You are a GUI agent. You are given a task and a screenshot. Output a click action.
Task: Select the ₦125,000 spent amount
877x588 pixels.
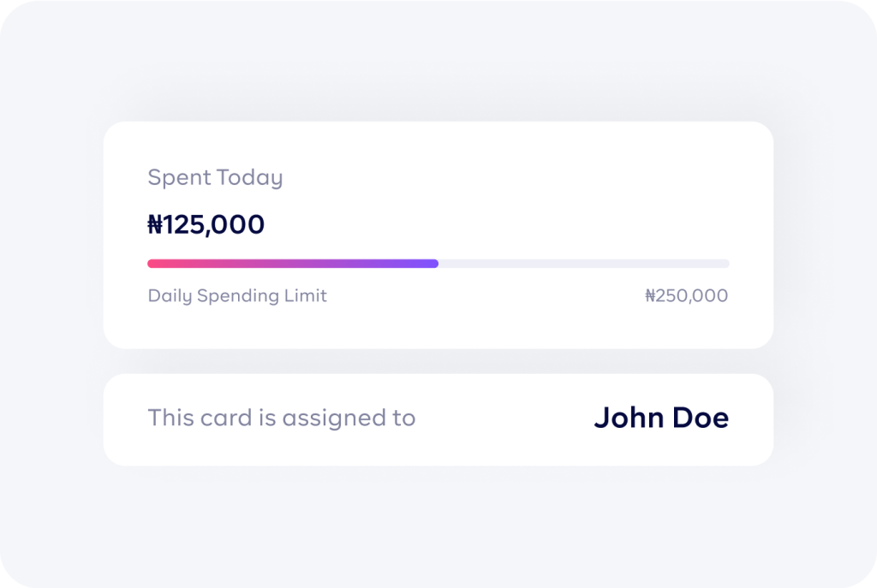pyautogui.click(x=206, y=225)
